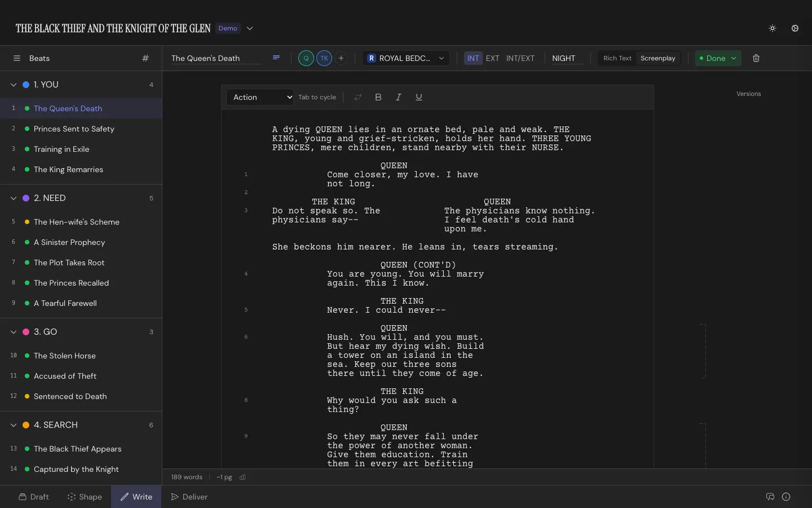Switch editor to Rich Text mode
Image resolution: width=812 pixels, height=508 pixels.
tap(617, 58)
